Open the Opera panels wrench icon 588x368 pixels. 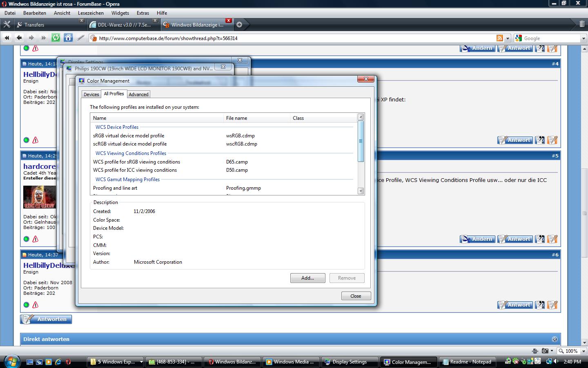point(7,25)
